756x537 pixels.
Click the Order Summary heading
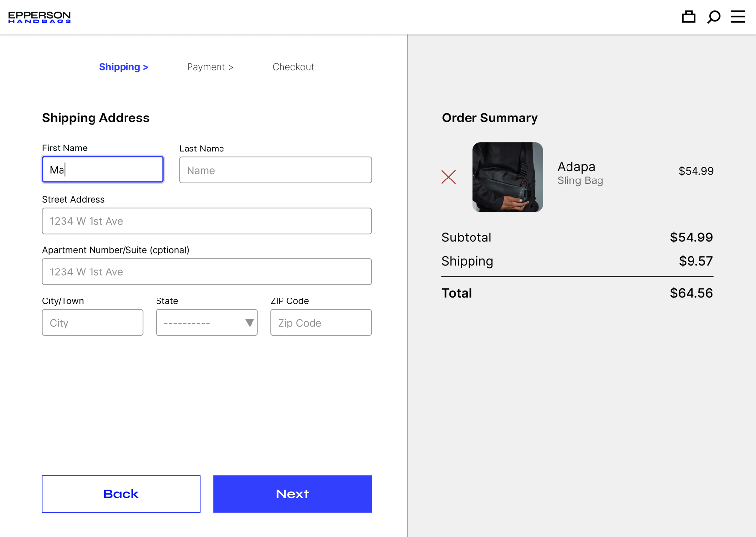click(490, 118)
